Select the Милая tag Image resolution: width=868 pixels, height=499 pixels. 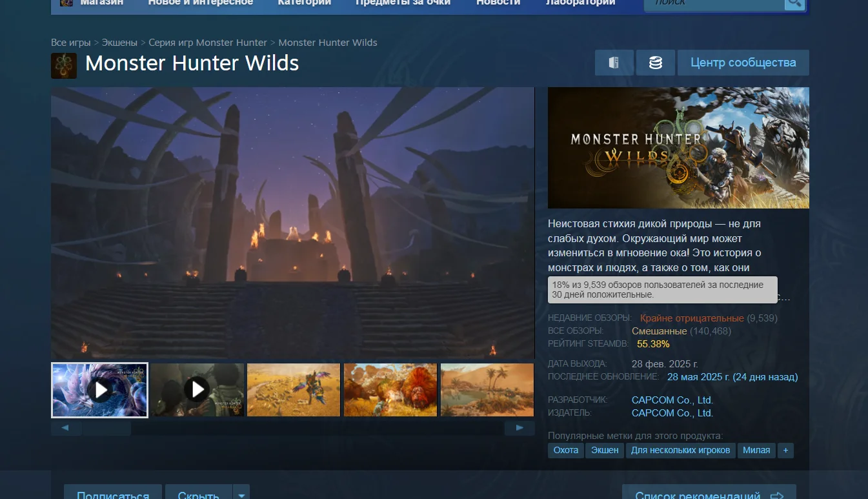756,450
